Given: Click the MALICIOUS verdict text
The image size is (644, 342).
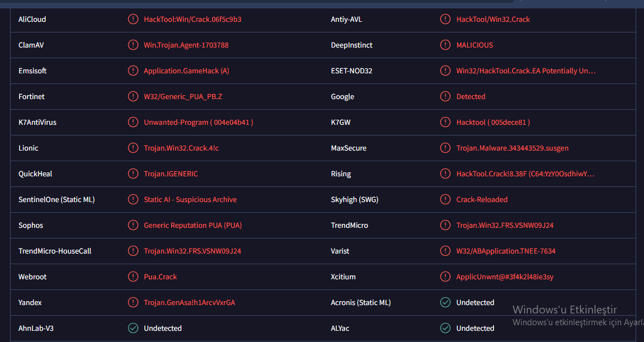Looking at the screenshot, I should coord(474,45).
